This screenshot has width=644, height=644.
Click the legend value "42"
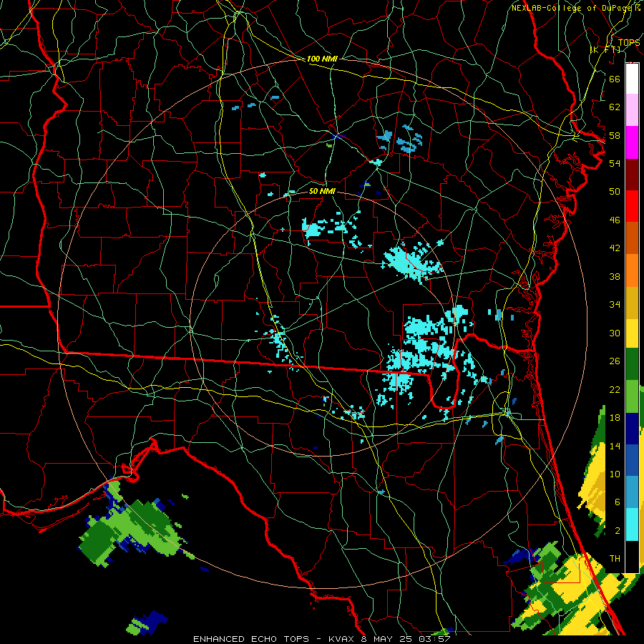615,248
